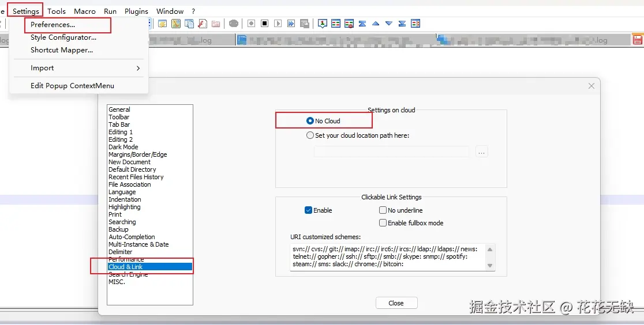Image resolution: width=644 pixels, height=325 pixels.
Task: Select Margins/Border/Edge in the list
Action: point(137,154)
